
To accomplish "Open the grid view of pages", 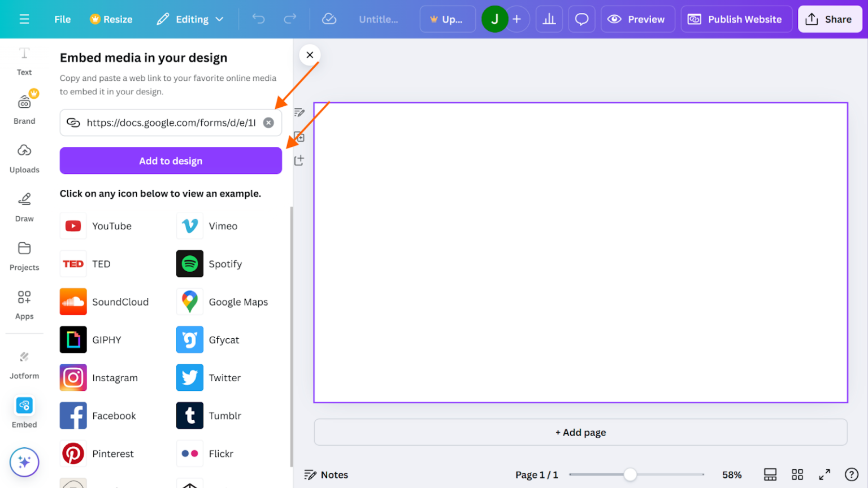I will click(x=797, y=474).
